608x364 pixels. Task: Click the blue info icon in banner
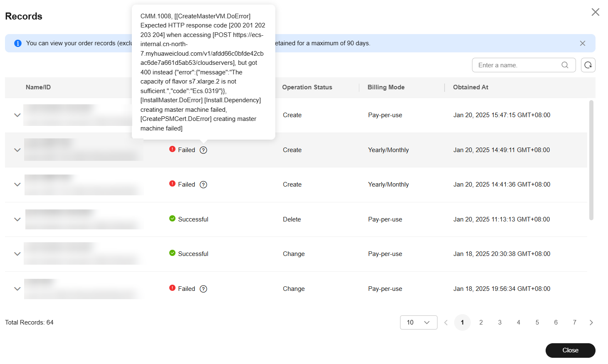tap(18, 43)
